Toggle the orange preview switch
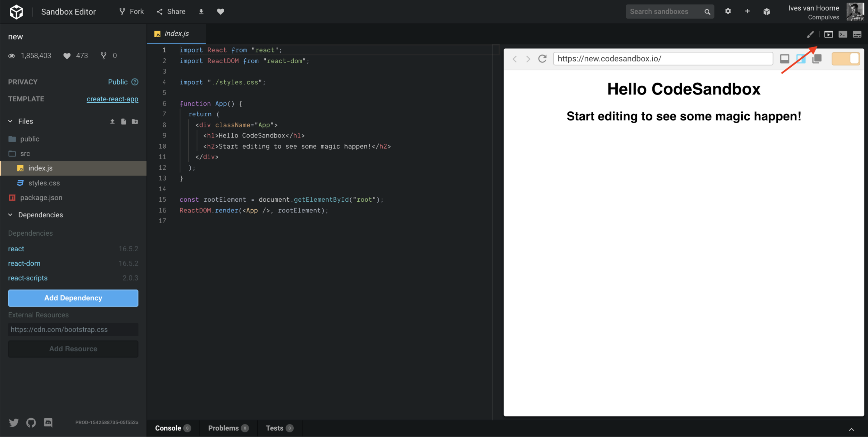868x437 pixels. tap(845, 59)
